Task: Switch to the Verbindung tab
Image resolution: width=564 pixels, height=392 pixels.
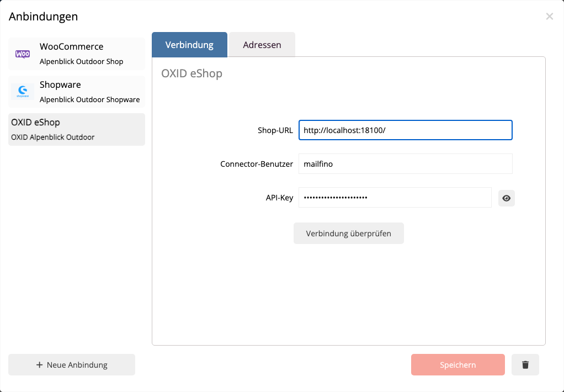Action: (189, 45)
